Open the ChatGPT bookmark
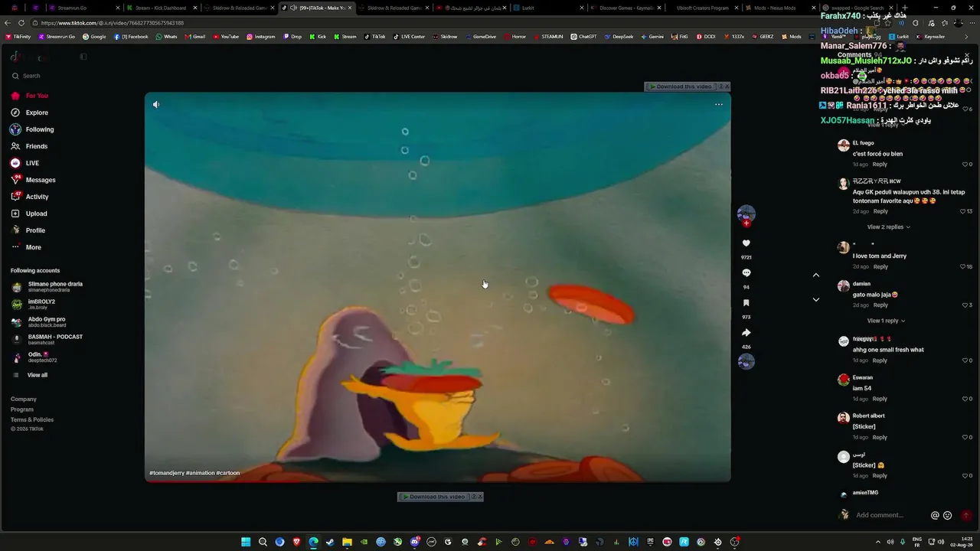 point(583,37)
